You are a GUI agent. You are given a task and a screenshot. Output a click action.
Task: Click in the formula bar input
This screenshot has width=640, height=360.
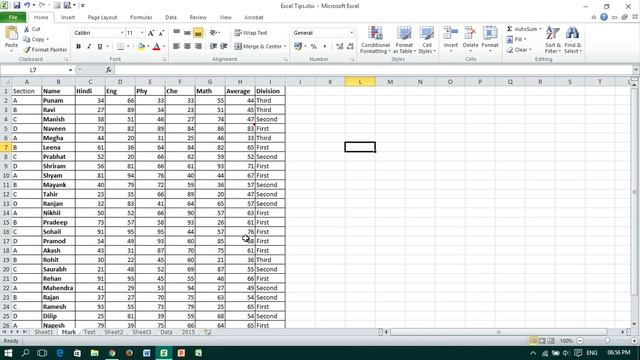(373, 70)
